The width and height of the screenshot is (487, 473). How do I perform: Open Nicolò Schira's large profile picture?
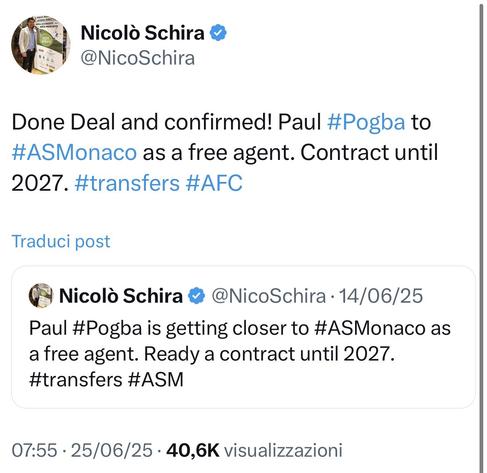pyautogui.click(x=40, y=45)
